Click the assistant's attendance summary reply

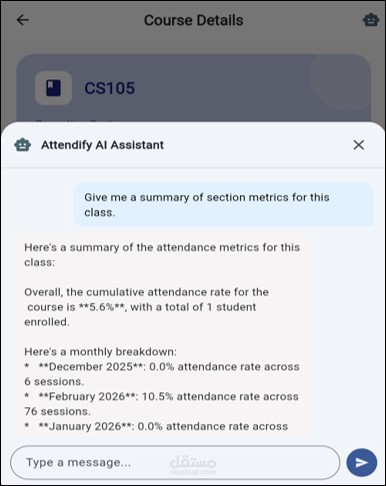coord(166,335)
